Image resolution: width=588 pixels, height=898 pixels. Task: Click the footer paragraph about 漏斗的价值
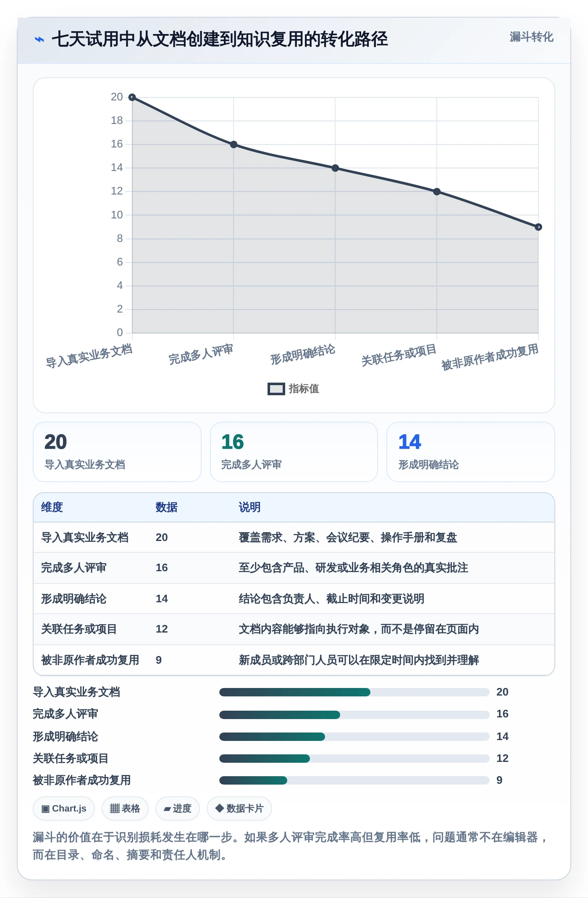click(x=291, y=846)
